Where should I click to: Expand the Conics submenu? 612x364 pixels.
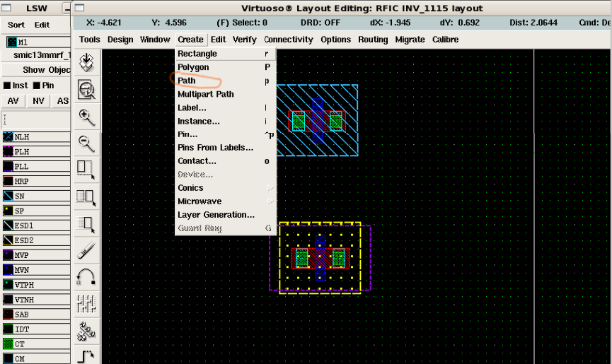pos(226,188)
